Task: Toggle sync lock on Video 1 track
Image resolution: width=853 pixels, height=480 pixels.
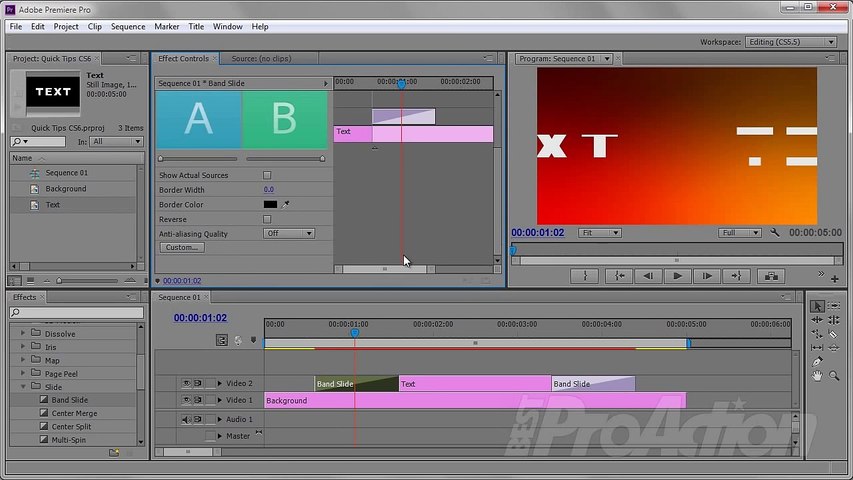Action: pos(197,400)
